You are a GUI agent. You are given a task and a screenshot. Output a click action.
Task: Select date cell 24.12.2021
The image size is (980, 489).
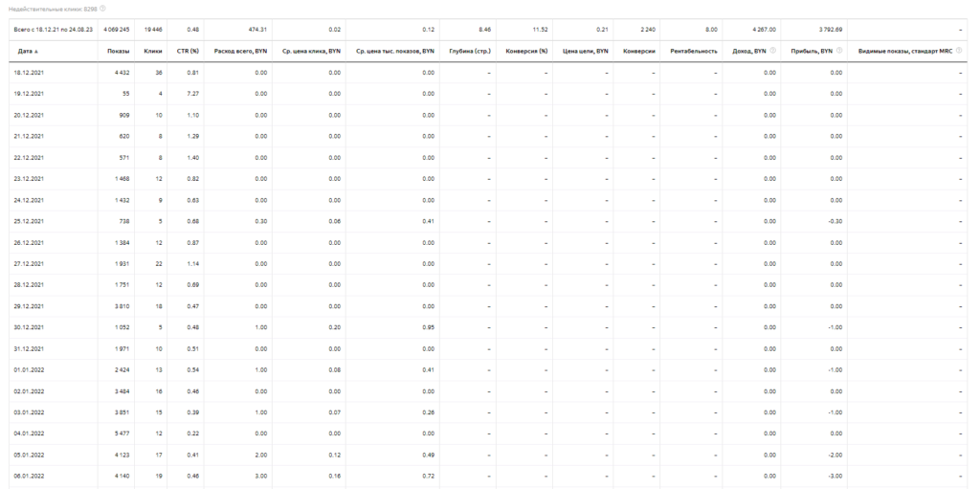[29, 200]
